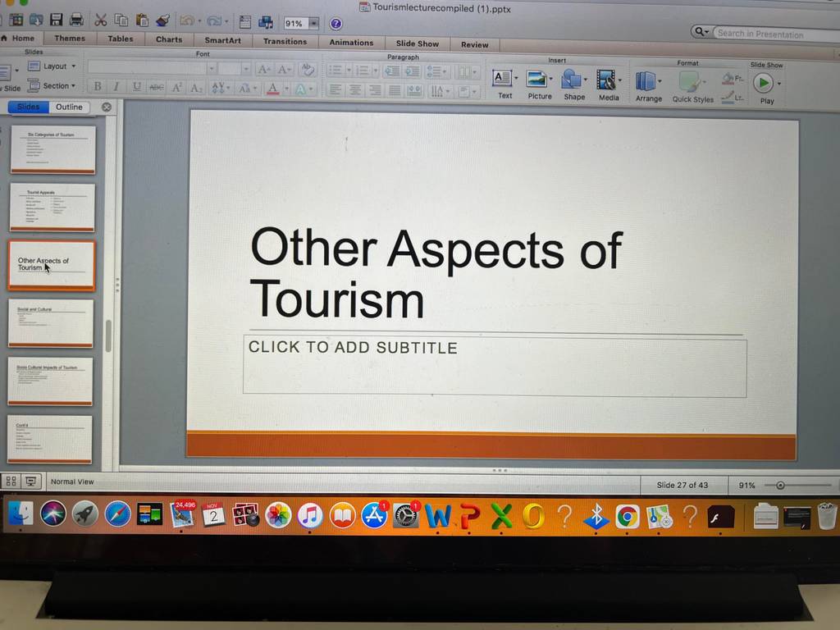Open the purple Help icon
Screen dimensions: 840x630
click(336, 24)
